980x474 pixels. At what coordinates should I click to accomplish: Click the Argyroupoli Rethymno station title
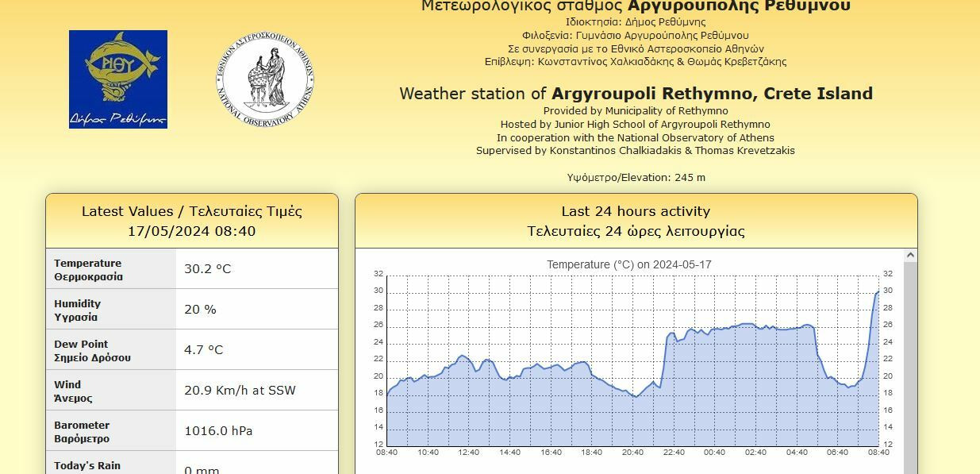pyautogui.click(x=636, y=94)
